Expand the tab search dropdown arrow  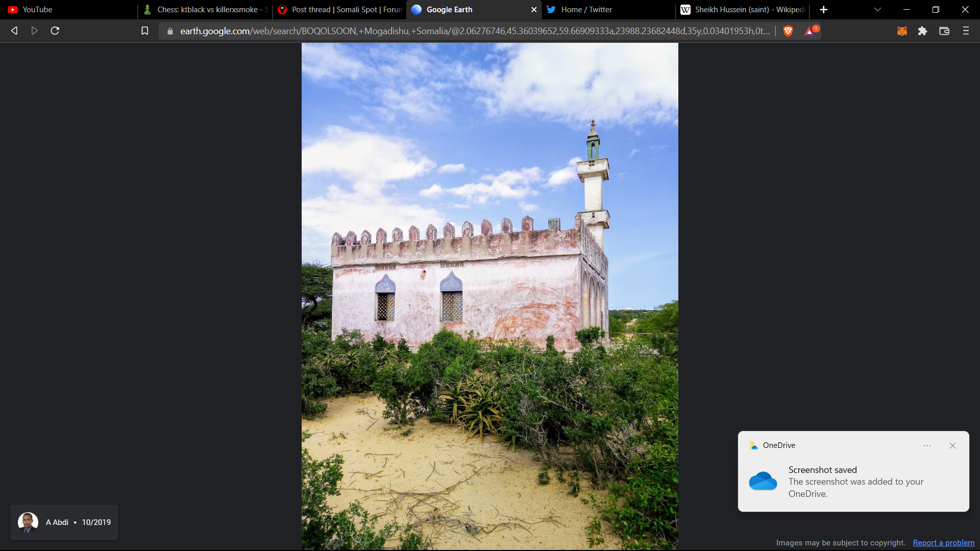coord(877,10)
